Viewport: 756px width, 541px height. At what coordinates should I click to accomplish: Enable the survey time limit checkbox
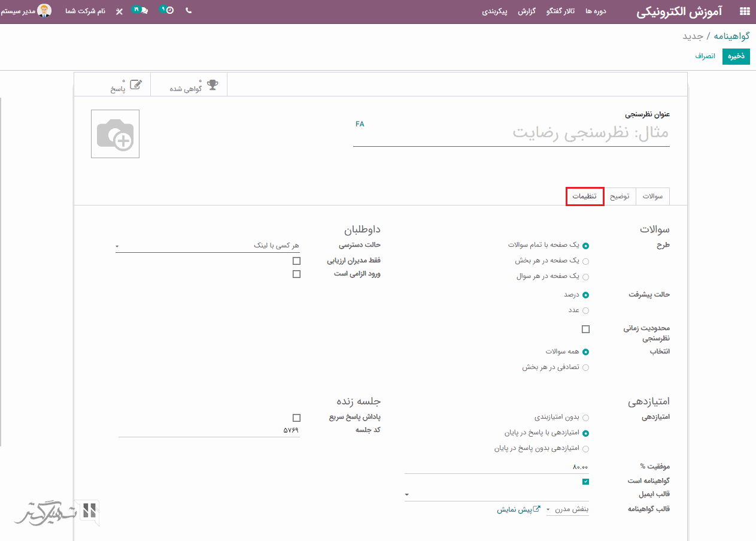[585, 329]
